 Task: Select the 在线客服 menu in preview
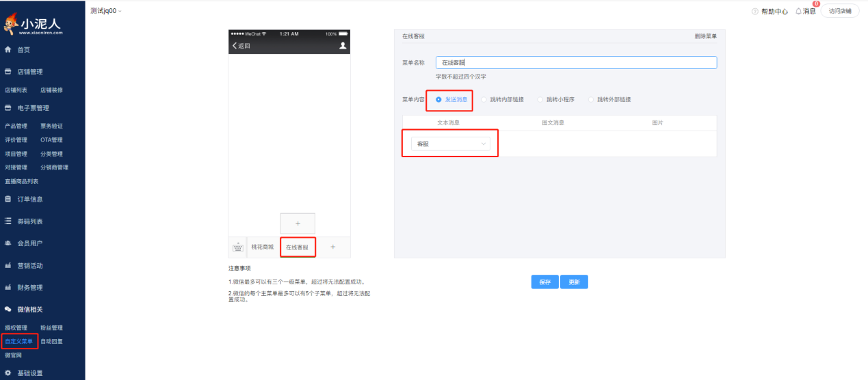(x=298, y=247)
